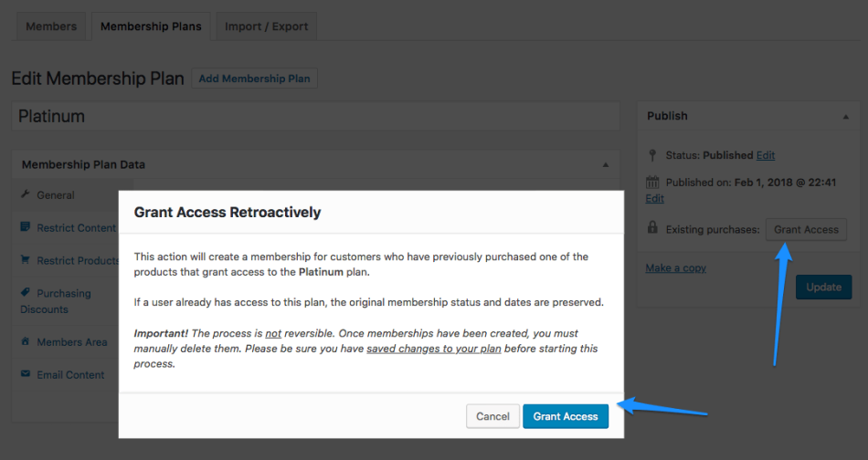Click the 'Grant Access Retroactively' heading
This screenshot has height=460, width=868.
coord(228,213)
